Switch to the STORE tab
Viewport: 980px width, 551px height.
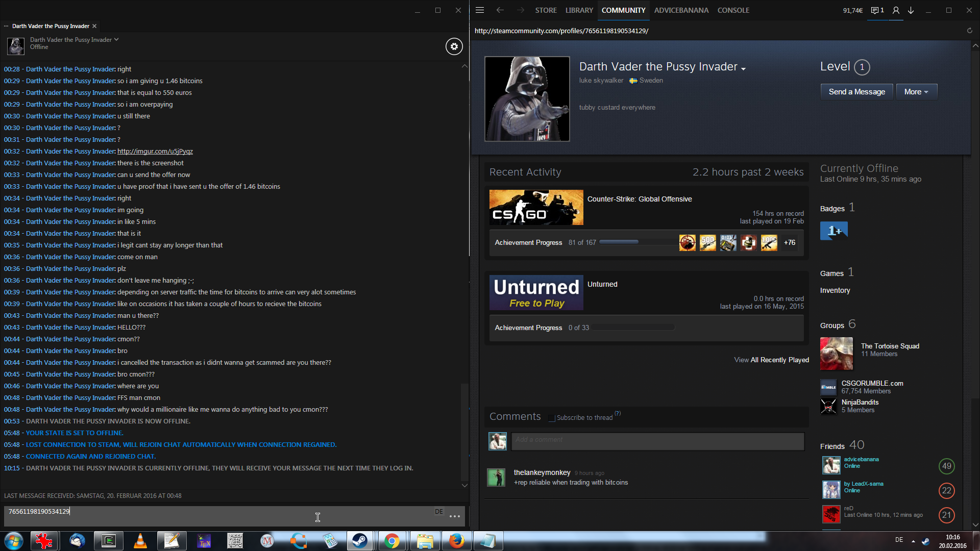(x=546, y=10)
